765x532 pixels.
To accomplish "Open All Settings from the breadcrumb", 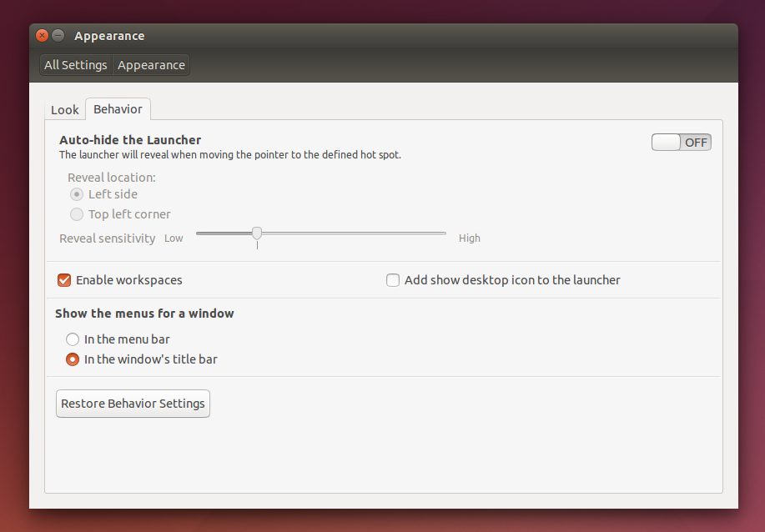I will (75, 64).
